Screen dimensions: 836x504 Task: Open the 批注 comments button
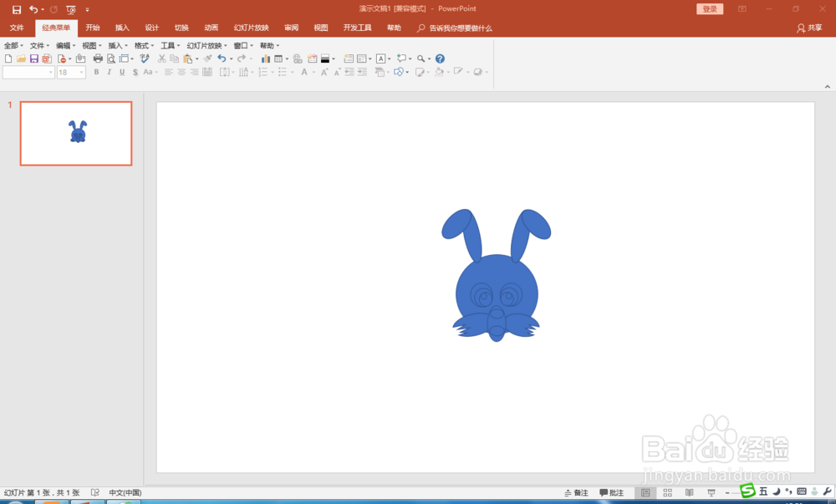click(612, 493)
